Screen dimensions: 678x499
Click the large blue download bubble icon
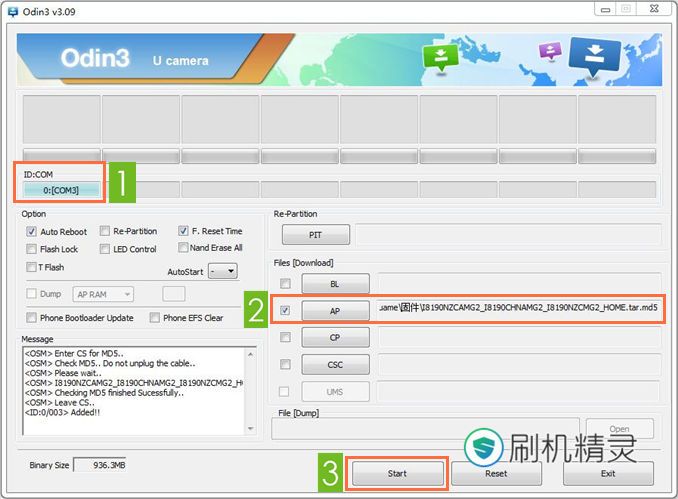595,56
